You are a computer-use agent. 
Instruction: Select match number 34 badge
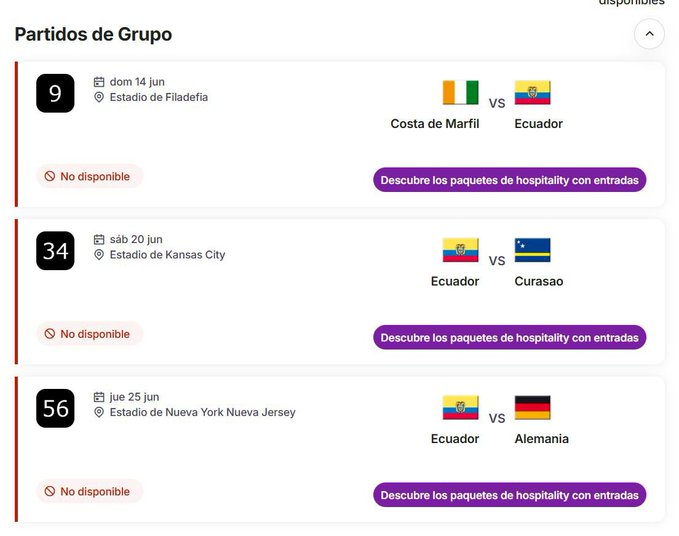tap(55, 250)
